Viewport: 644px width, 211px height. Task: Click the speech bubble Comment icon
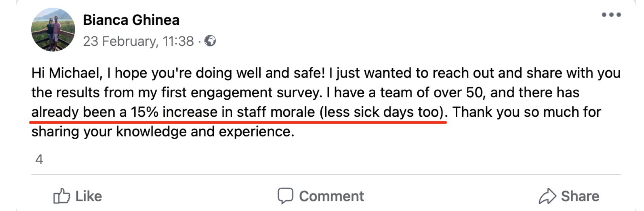click(x=285, y=196)
